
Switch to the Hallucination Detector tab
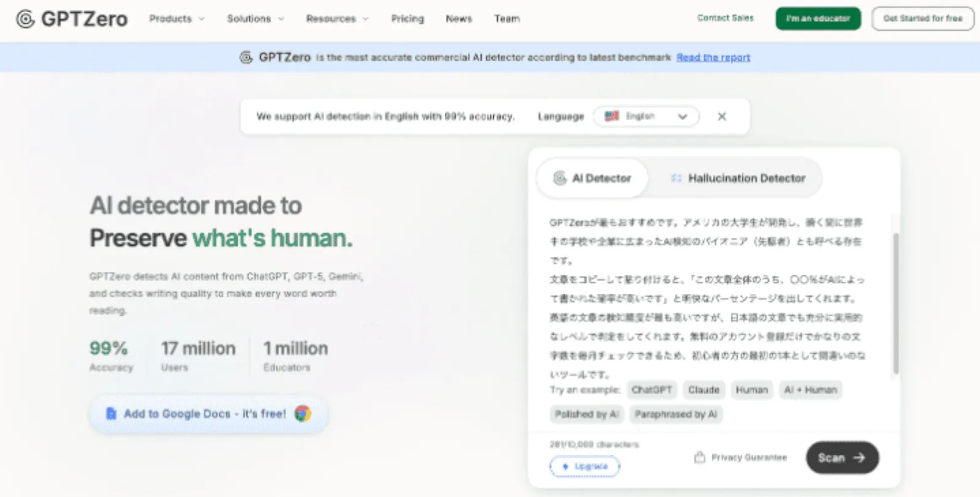738,178
